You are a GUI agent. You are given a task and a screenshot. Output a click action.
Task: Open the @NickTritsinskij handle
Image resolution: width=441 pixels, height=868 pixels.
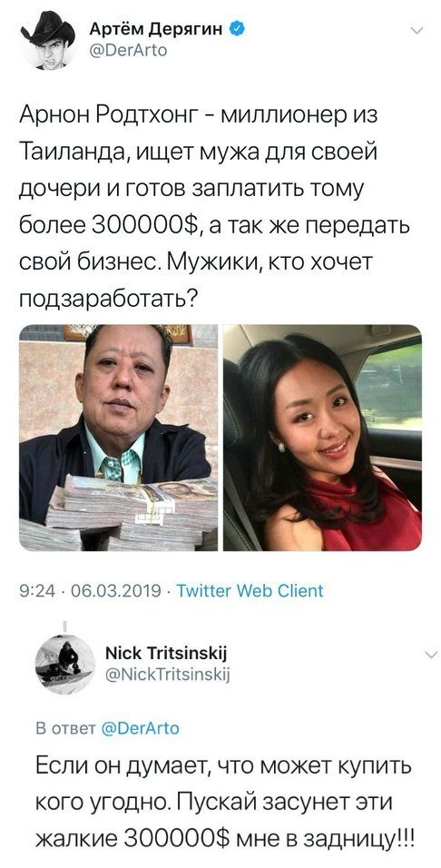pyautogui.click(x=167, y=674)
